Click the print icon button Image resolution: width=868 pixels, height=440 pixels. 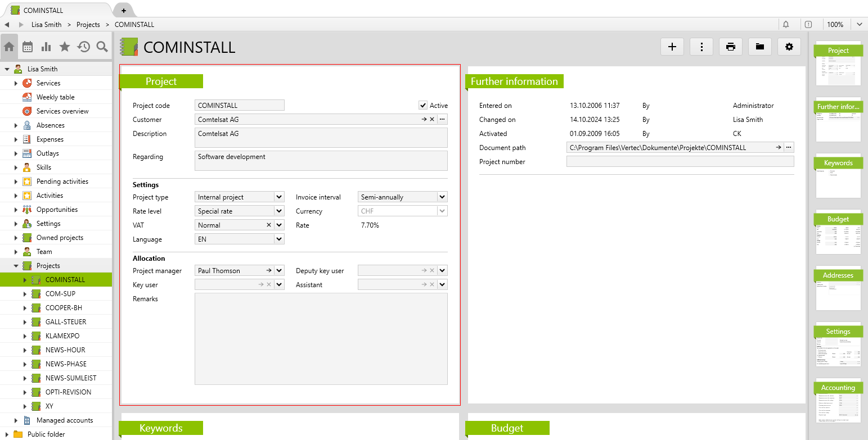(730, 47)
